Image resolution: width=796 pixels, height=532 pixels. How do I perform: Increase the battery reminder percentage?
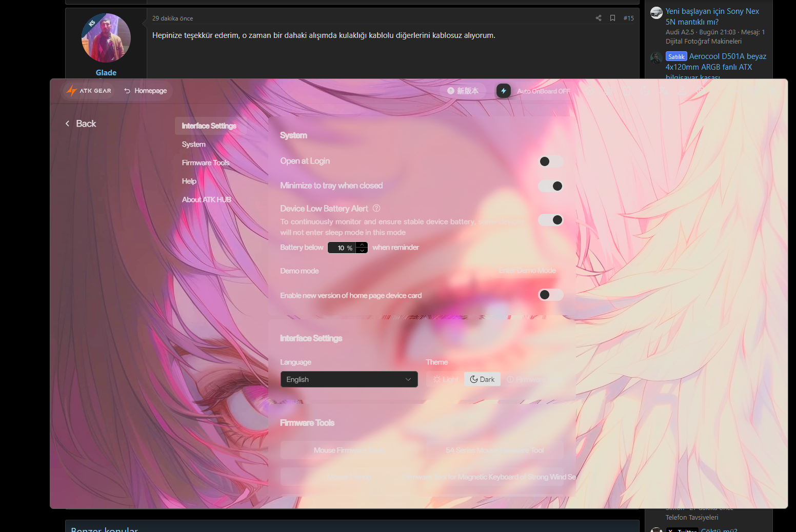click(362, 244)
